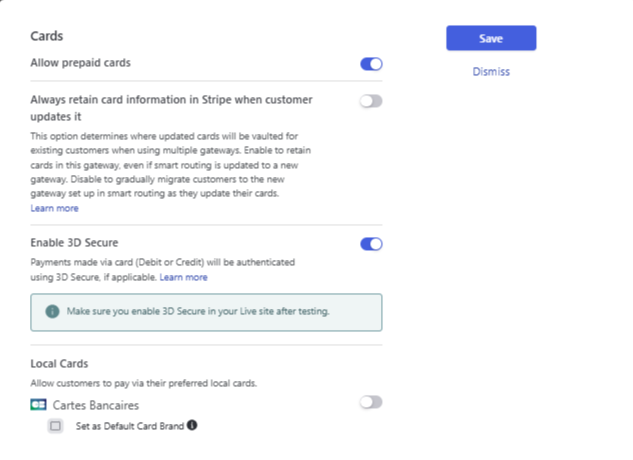This screenshot has width=633, height=460.
Task: Click the Enable 3D Secure label
Action: 74,243
